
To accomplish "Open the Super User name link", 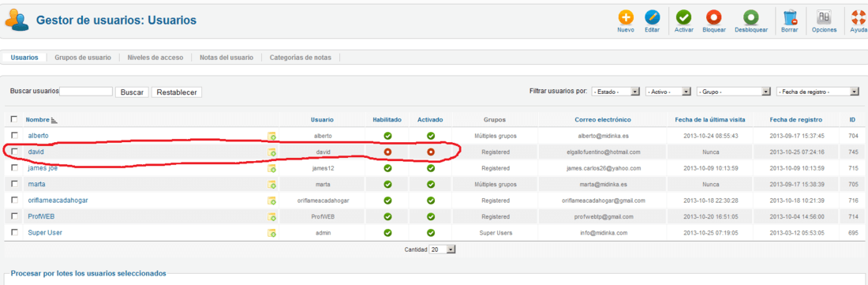I will coord(45,233).
